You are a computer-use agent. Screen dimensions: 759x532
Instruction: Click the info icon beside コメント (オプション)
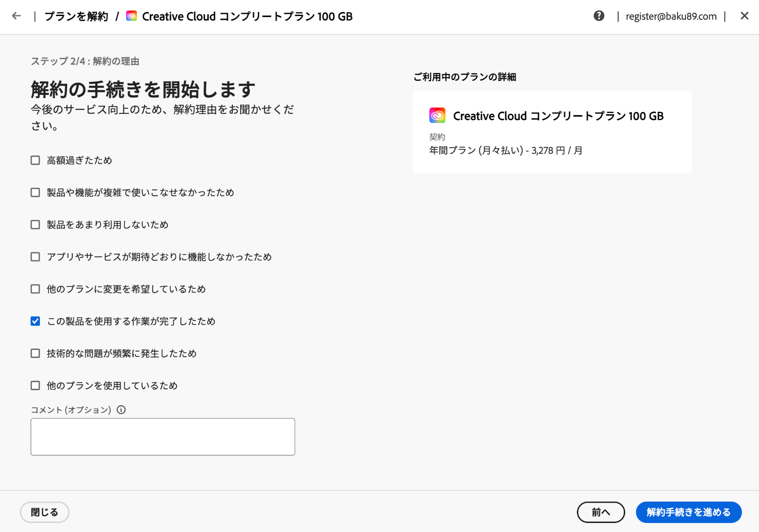point(121,410)
